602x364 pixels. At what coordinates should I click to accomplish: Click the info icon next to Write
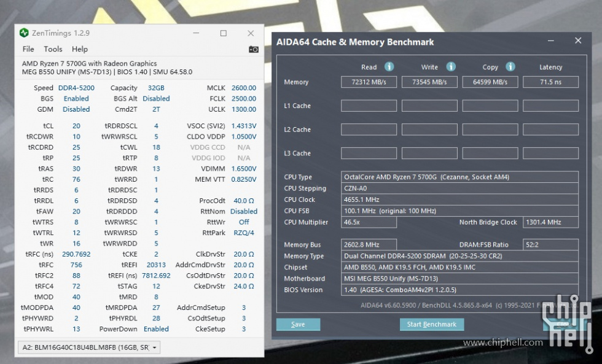[451, 67]
